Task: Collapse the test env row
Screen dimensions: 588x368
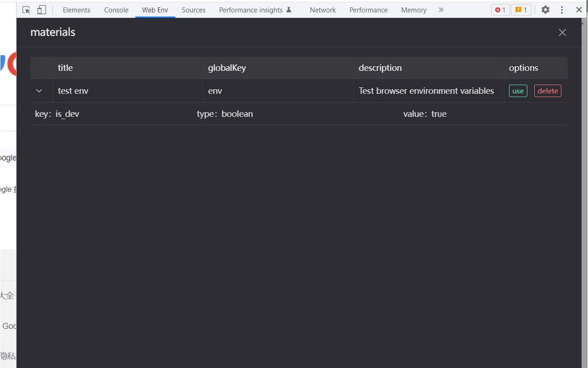Action: point(39,91)
